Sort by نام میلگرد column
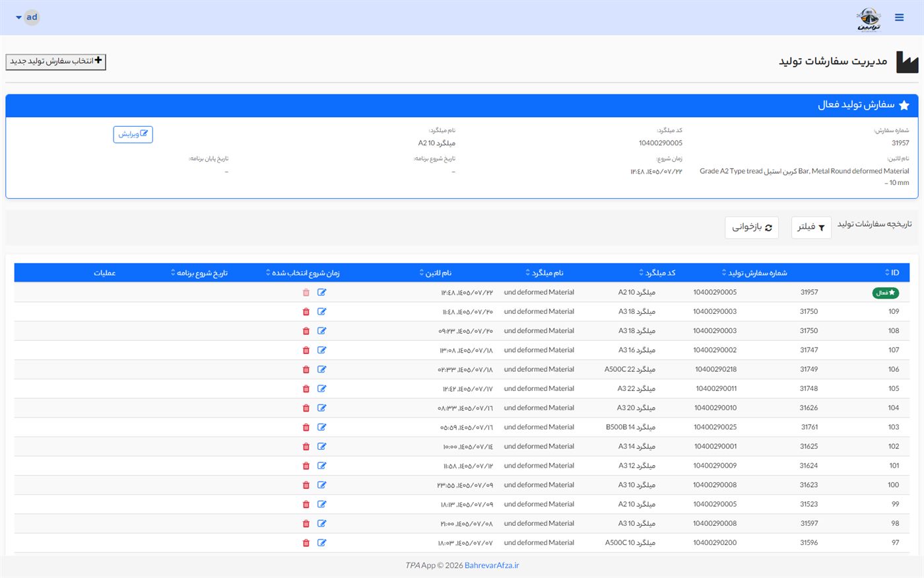 [544, 273]
